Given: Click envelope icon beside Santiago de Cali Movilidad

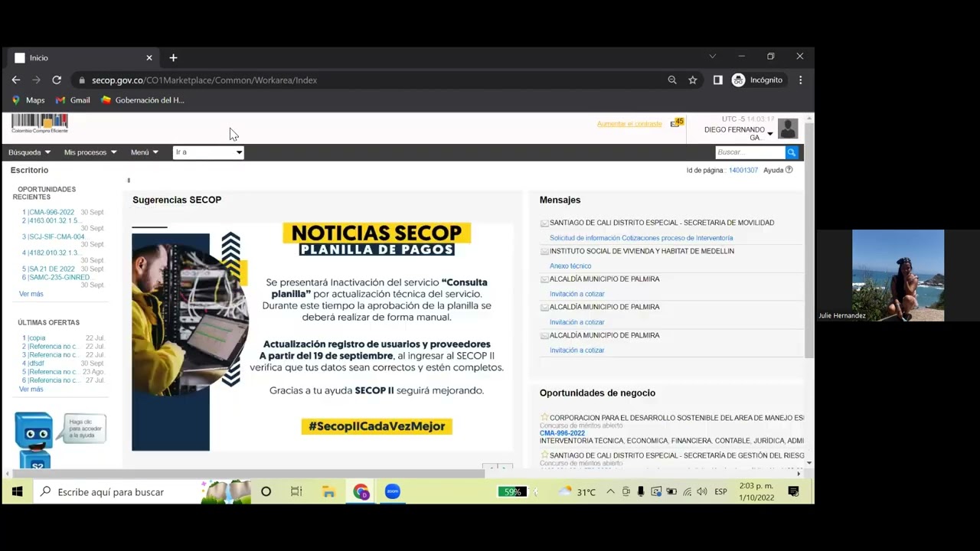Looking at the screenshot, I should point(544,223).
